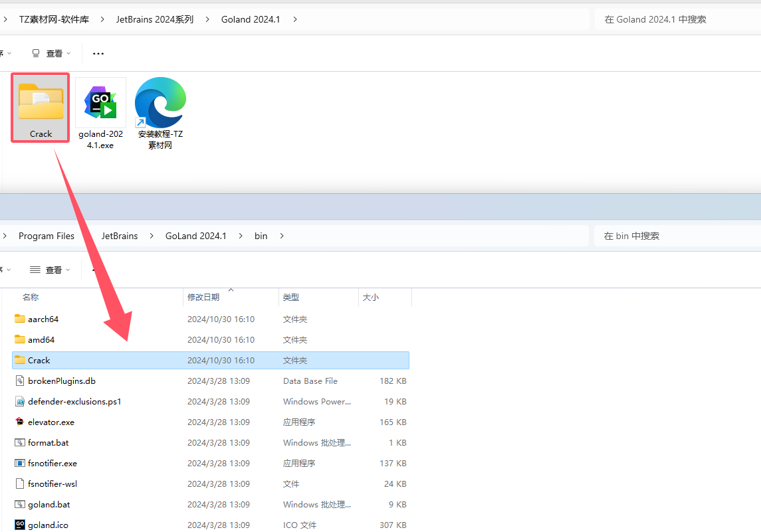The width and height of the screenshot is (761, 532).
Task: Select goland.ico file name
Action: pyautogui.click(x=48, y=525)
